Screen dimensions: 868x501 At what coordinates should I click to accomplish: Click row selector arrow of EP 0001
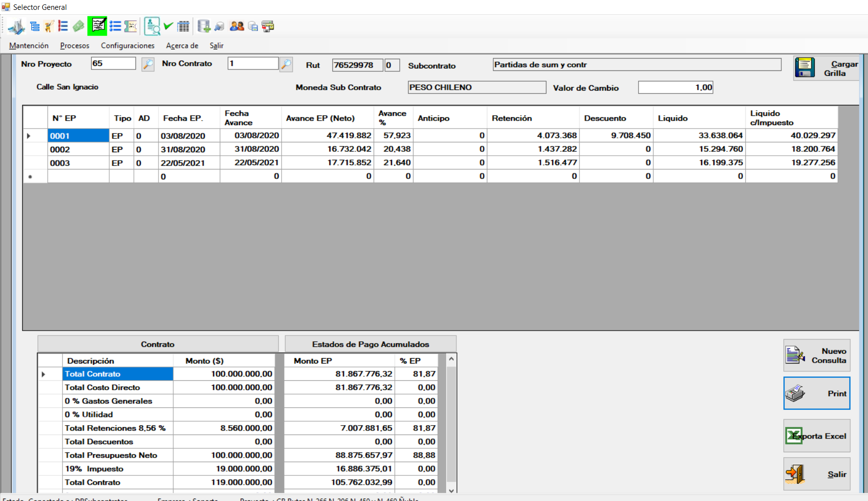click(35, 135)
